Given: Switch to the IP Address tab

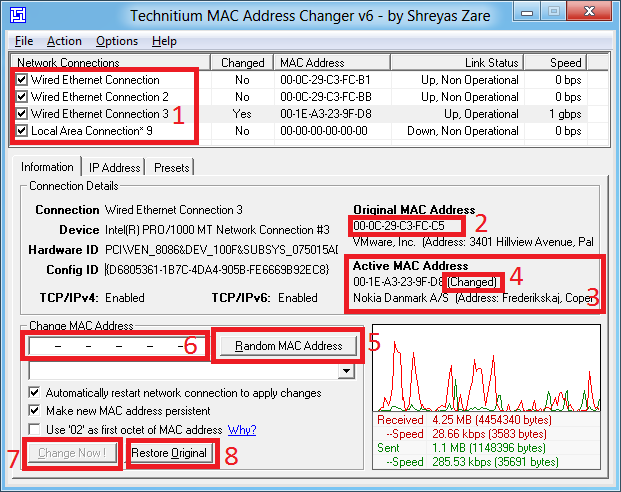Looking at the screenshot, I should point(114,168).
